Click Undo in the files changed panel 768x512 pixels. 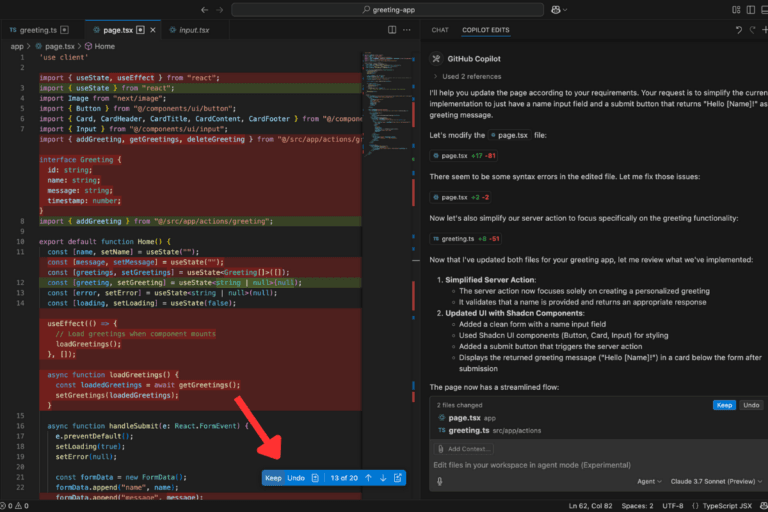coord(749,405)
